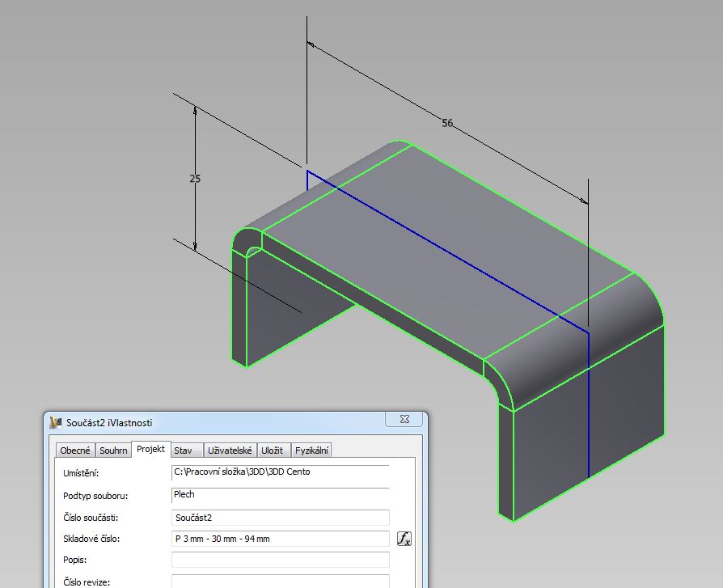Go to the Stav tab
The height and width of the screenshot is (588, 723).
[183, 451]
